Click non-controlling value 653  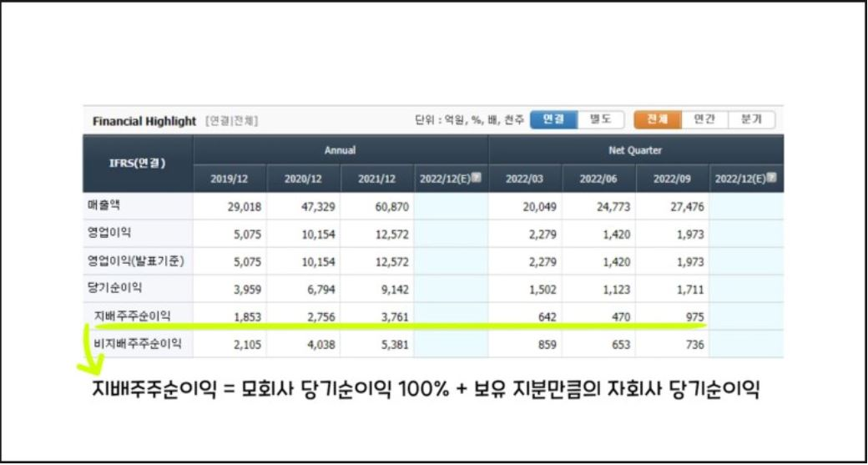click(x=621, y=346)
